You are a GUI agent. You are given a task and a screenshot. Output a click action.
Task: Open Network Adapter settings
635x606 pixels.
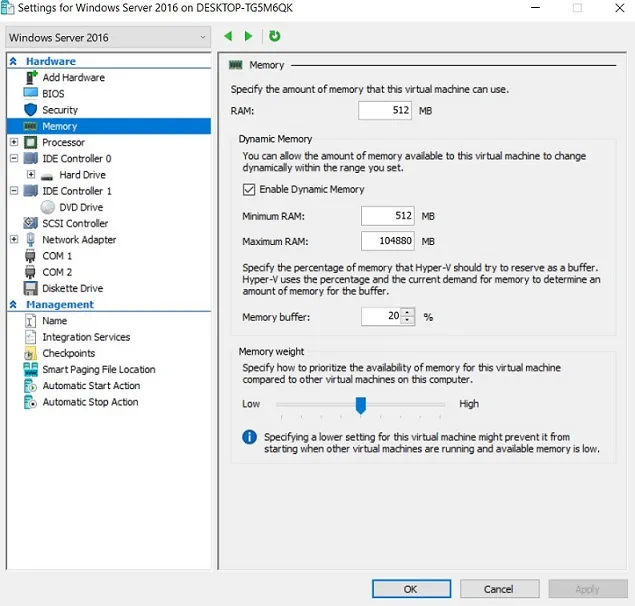[x=79, y=240]
